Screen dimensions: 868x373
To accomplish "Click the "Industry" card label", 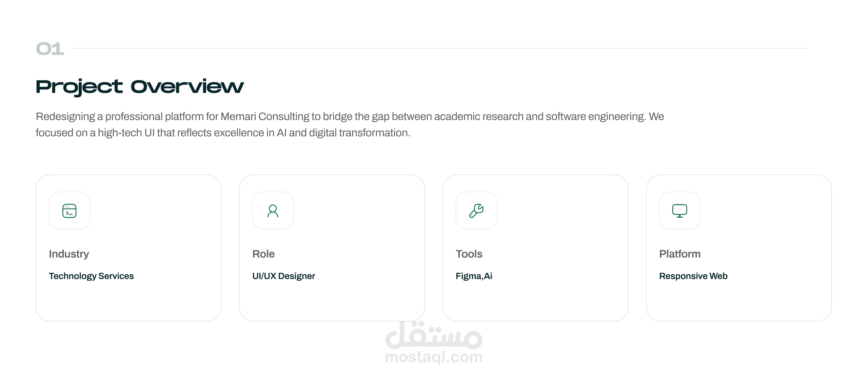I will 69,254.
